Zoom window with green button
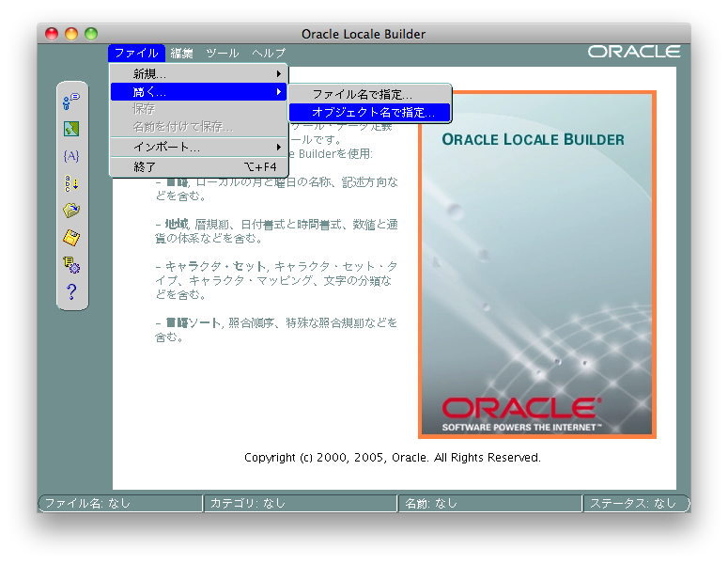This screenshot has height=564, width=728. 91,34
